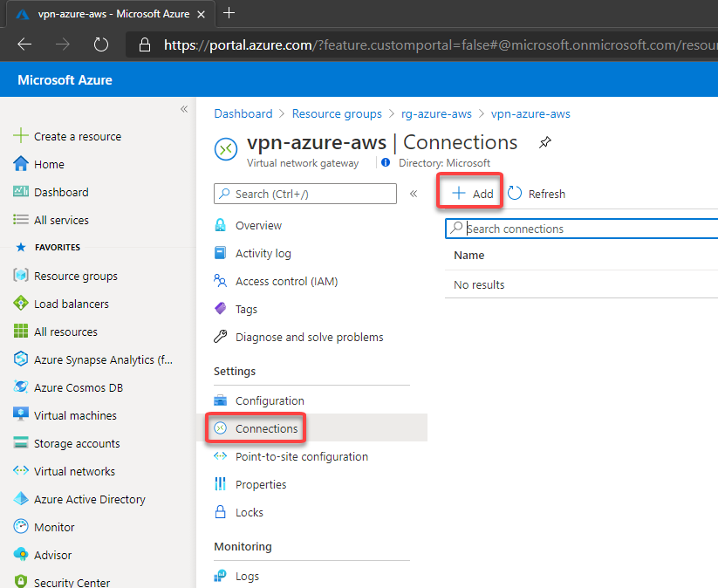
Task: Focus the resource menu Search (Ctrl+/) box
Action: tap(305, 194)
